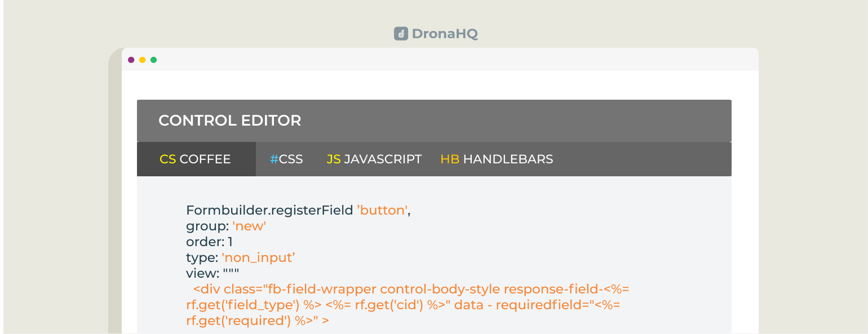Open the CSS tab
Screen dimensions: 868x334
tap(291, 159)
